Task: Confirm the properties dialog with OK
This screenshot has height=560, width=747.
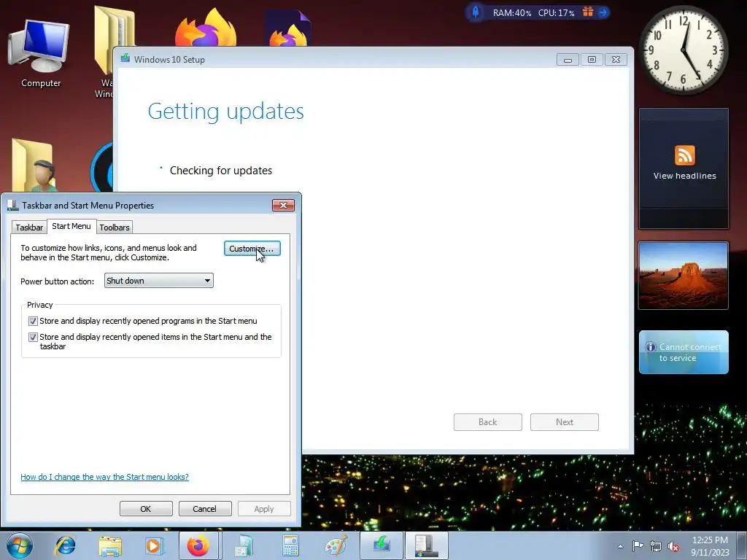Action: [x=146, y=508]
